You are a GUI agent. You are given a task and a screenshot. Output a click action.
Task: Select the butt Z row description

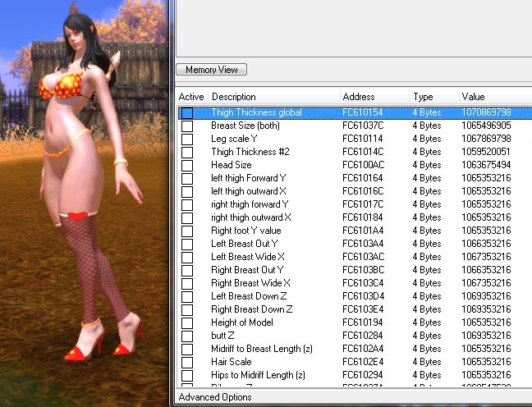[x=223, y=336]
